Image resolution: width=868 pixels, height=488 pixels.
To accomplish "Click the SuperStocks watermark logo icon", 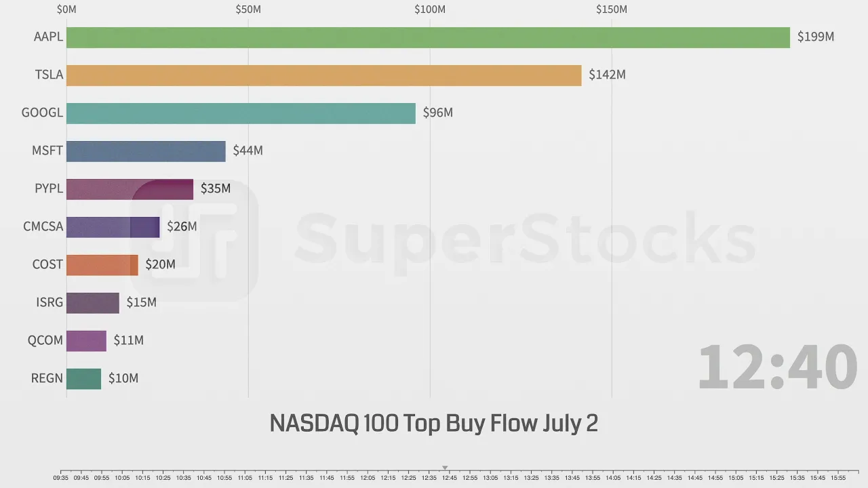I will coord(193,241).
